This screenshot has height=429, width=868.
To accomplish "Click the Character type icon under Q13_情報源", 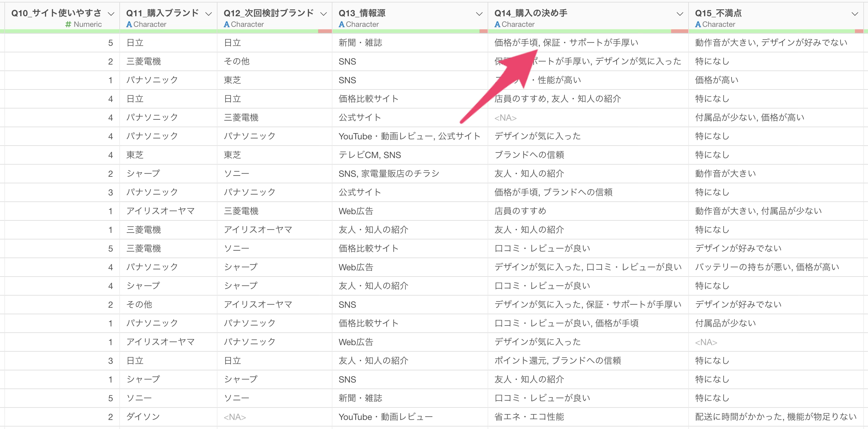I will tap(341, 24).
